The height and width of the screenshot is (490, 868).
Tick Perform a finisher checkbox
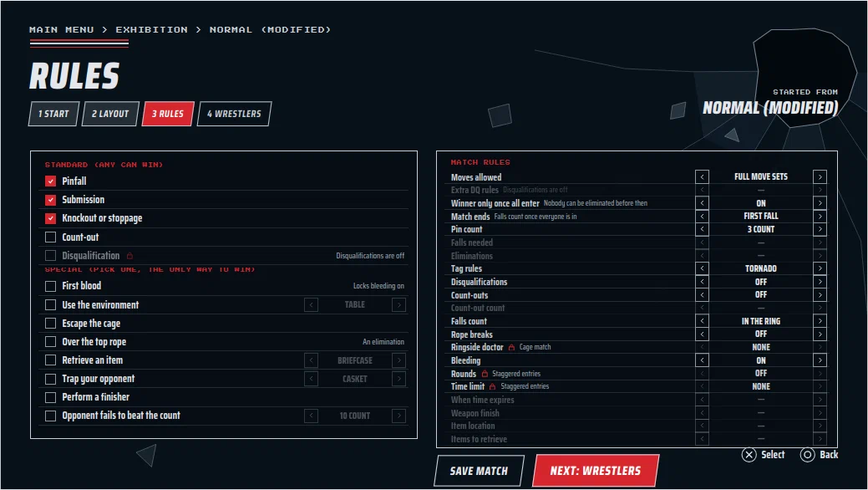click(50, 397)
